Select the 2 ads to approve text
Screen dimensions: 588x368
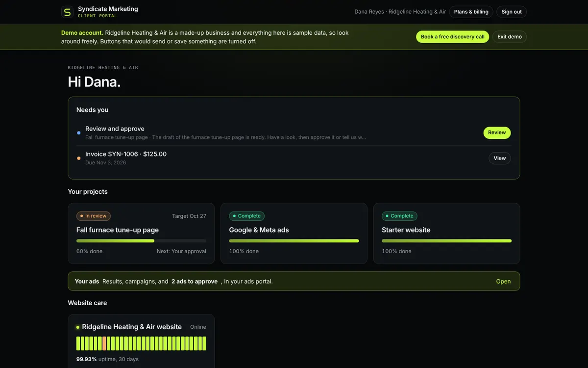click(x=195, y=282)
